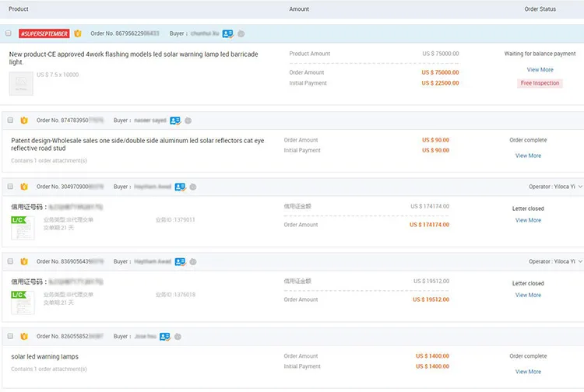584x392 pixels.
Task: Click the #SUPERSEPTEMBER promotion tag
Action: pos(44,34)
